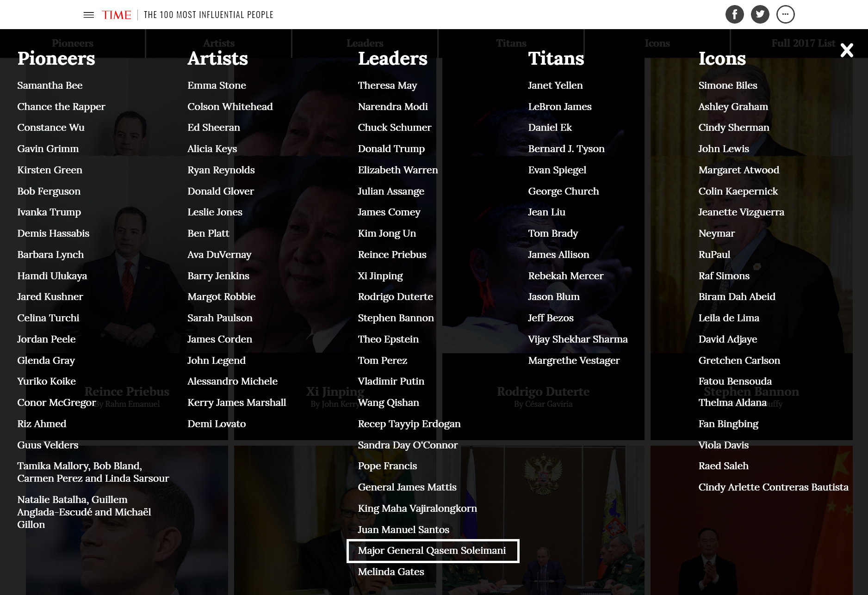Open the hamburger menu icon
868x595 pixels.
[x=89, y=15]
